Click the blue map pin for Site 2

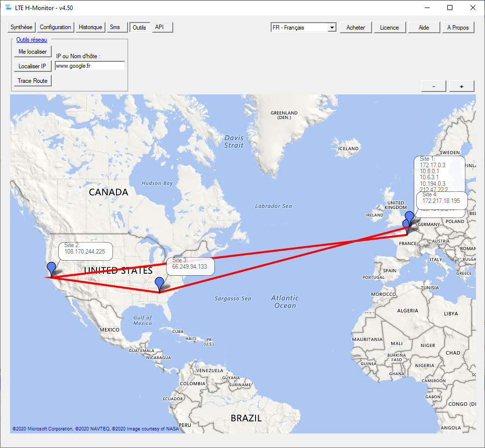[x=51, y=268]
